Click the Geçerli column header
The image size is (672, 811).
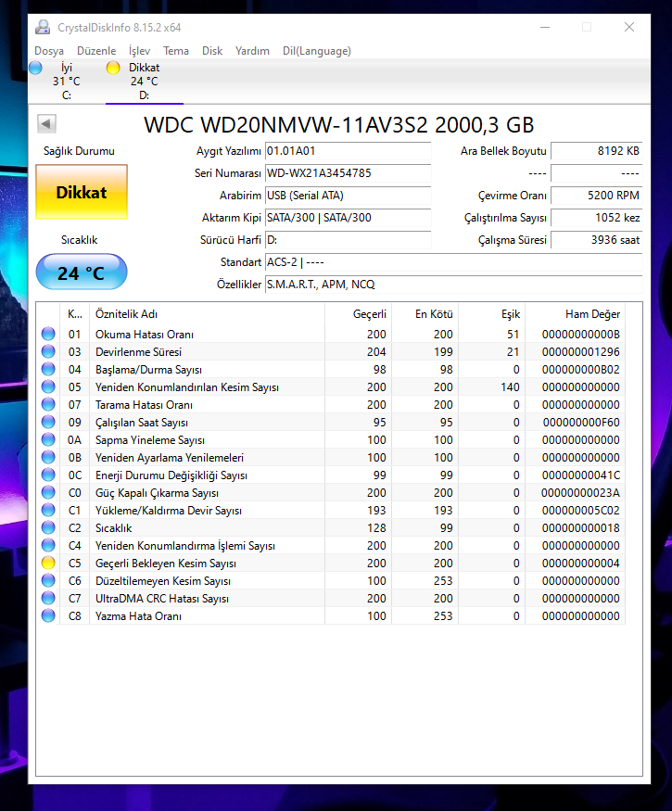click(x=358, y=314)
